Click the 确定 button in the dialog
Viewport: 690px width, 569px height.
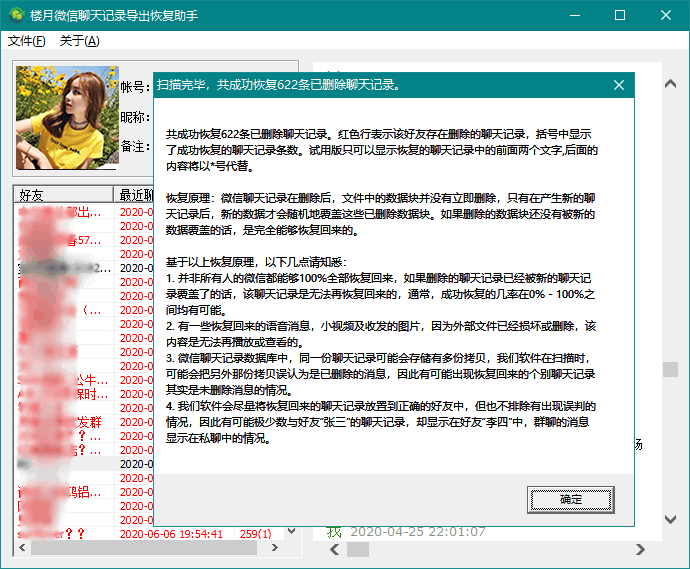(570, 499)
